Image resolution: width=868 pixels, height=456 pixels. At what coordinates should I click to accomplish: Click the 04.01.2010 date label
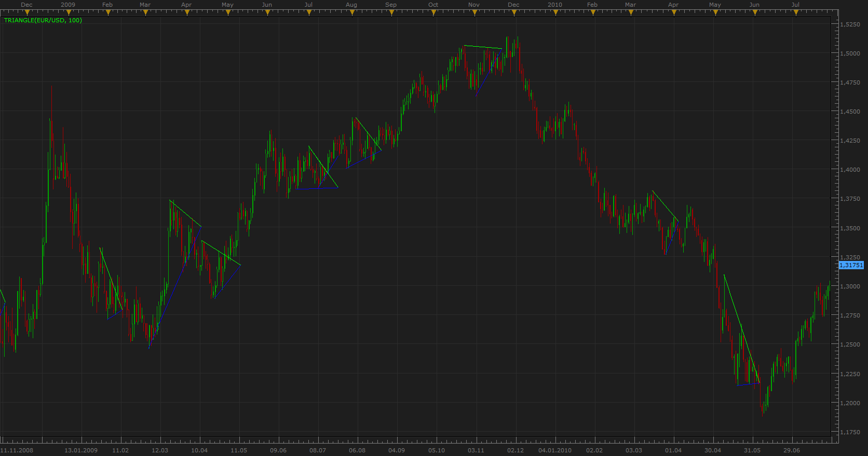pos(555,450)
